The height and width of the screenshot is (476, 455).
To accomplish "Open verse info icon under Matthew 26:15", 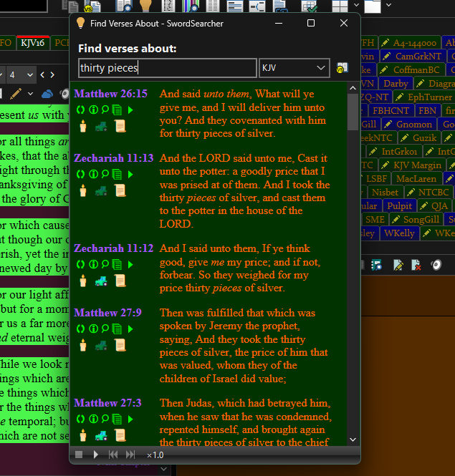I will coord(93,110).
